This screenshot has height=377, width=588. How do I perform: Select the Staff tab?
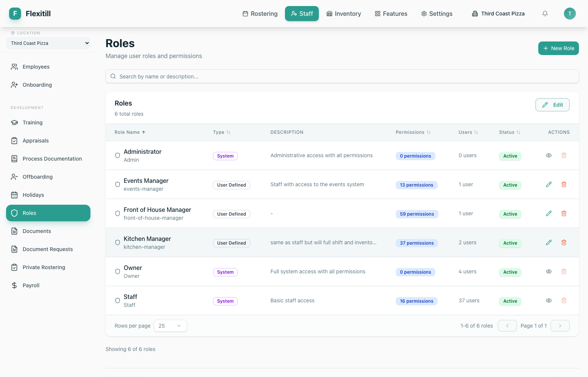pos(302,14)
